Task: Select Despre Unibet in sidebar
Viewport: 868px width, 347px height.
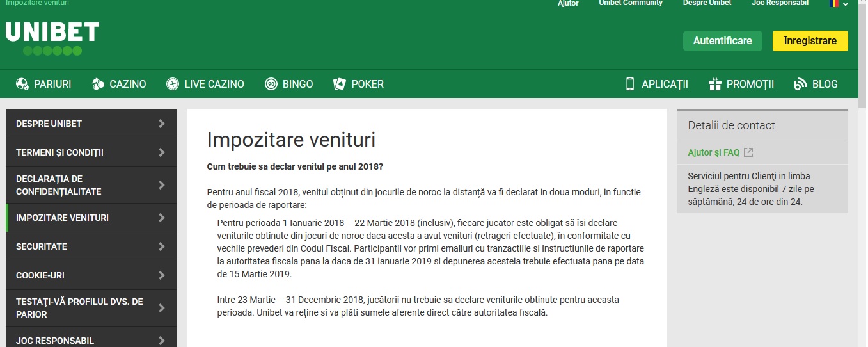Action: pyautogui.click(x=91, y=124)
